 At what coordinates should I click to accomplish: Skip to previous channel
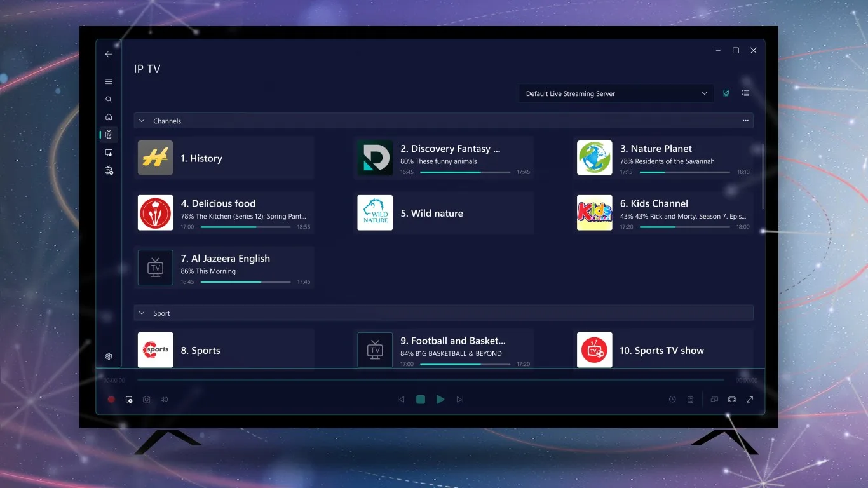pyautogui.click(x=401, y=400)
